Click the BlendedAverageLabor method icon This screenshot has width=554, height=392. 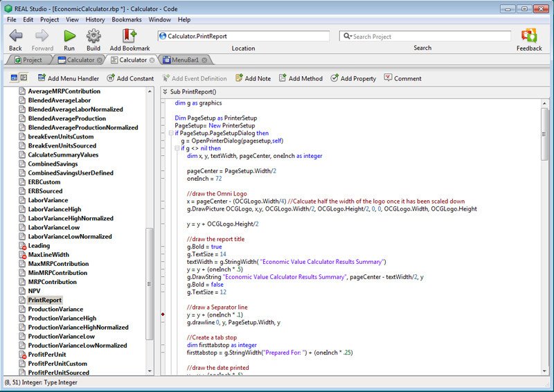pos(22,100)
